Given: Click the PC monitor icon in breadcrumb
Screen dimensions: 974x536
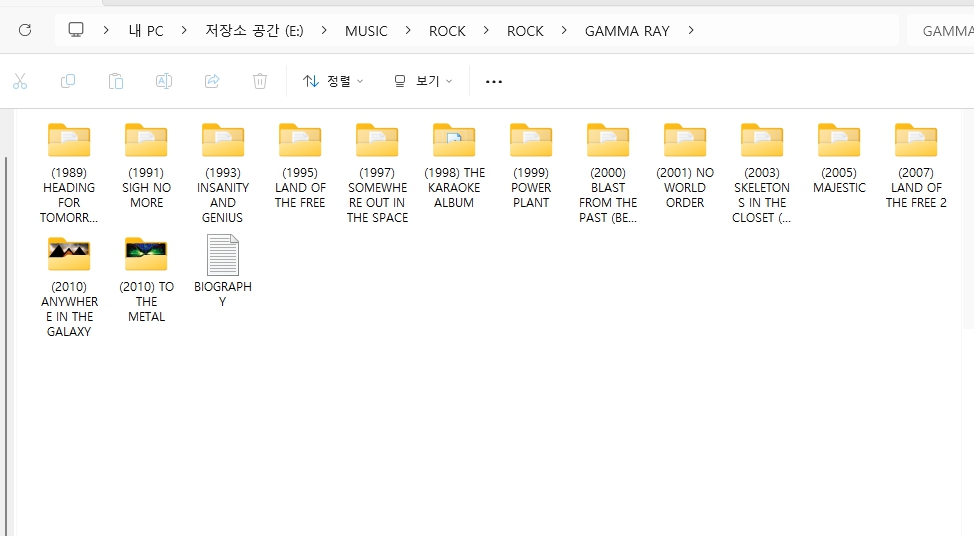Looking at the screenshot, I should click(76, 30).
